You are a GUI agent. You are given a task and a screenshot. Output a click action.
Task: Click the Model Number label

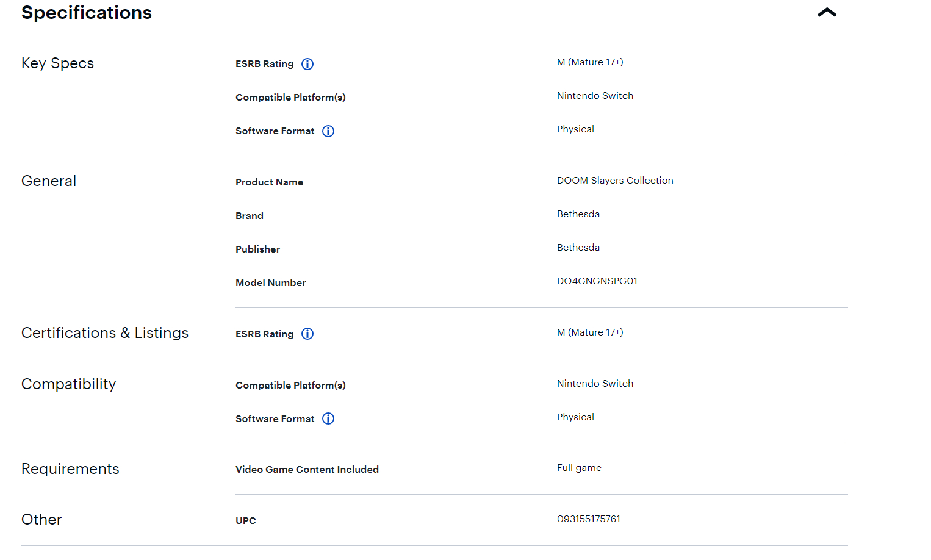pyautogui.click(x=270, y=283)
